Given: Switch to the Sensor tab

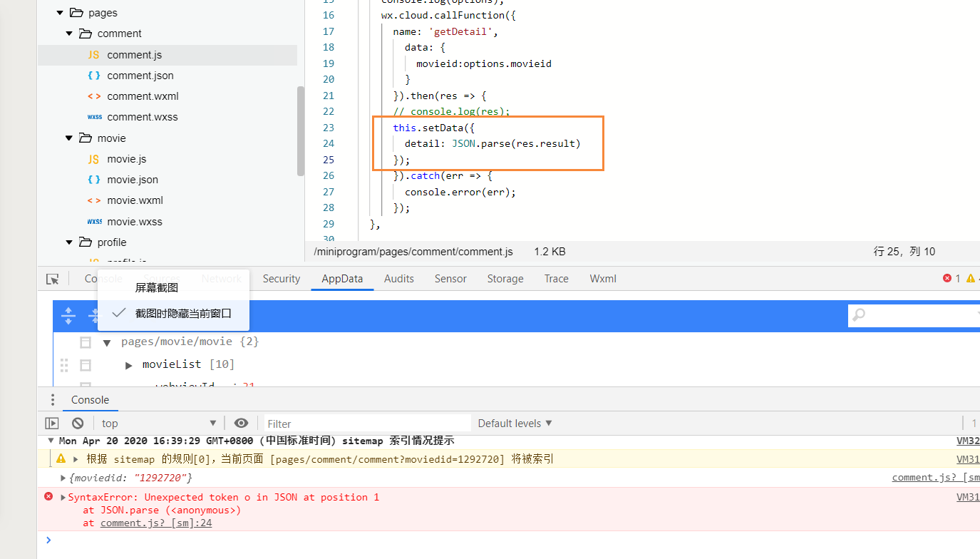Looking at the screenshot, I should pyautogui.click(x=450, y=279).
